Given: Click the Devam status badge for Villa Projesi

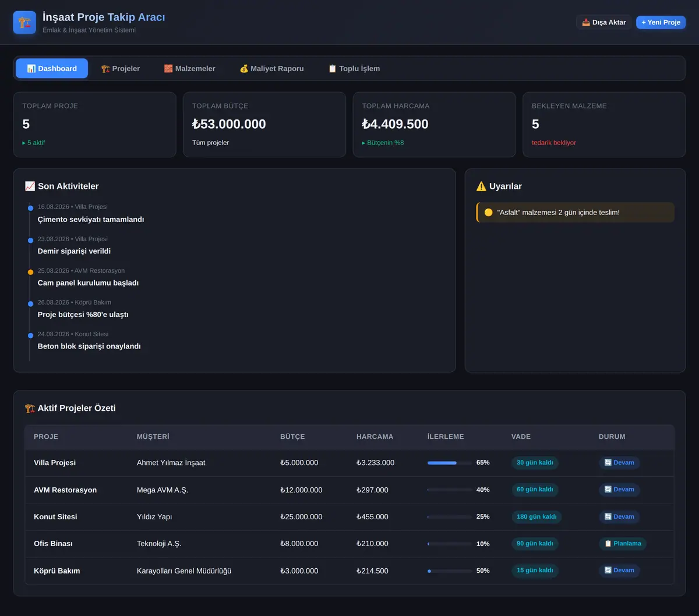Looking at the screenshot, I should (x=619, y=463).
